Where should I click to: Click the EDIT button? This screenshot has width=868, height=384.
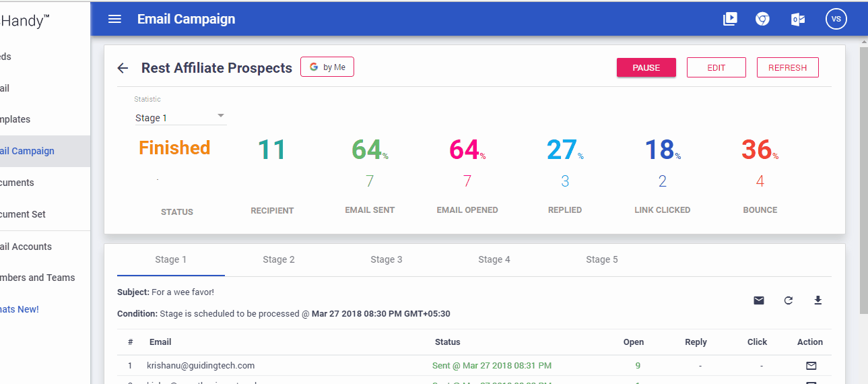716,67
